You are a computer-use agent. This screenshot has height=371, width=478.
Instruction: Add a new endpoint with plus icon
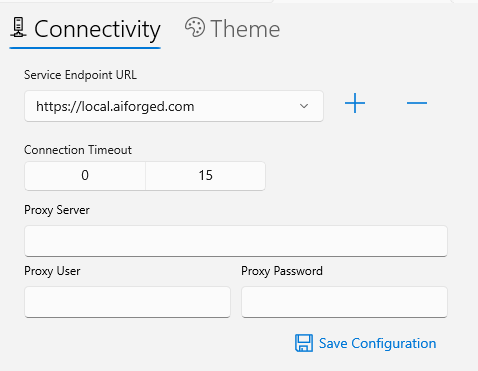point(355,103)
